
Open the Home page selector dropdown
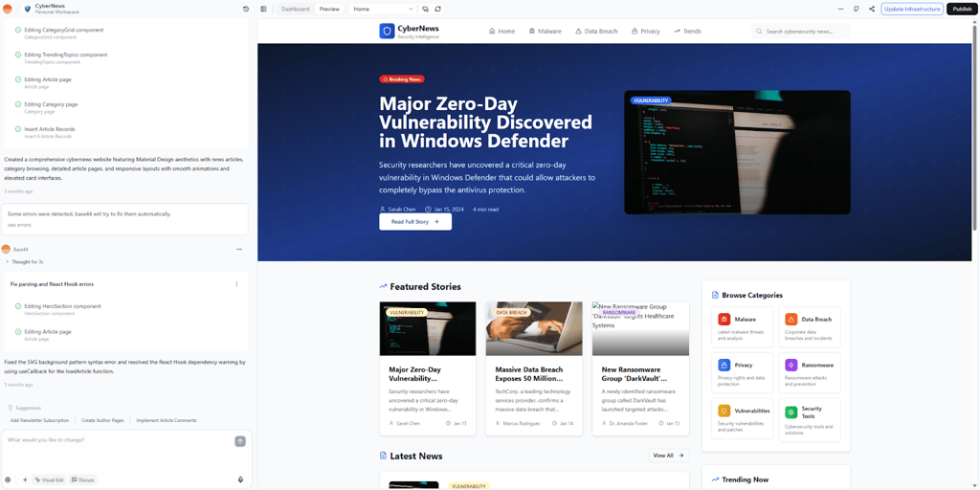coord(383,9)
